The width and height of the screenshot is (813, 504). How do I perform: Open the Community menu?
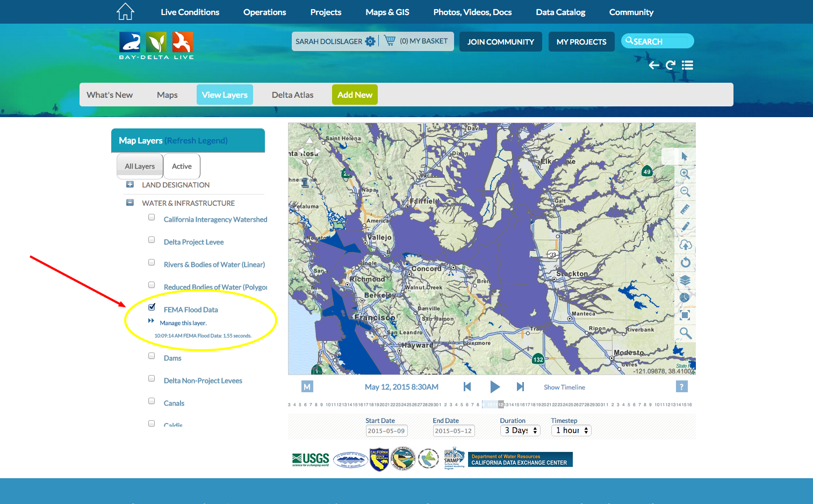pyautogui.click(x=631, y=12)
